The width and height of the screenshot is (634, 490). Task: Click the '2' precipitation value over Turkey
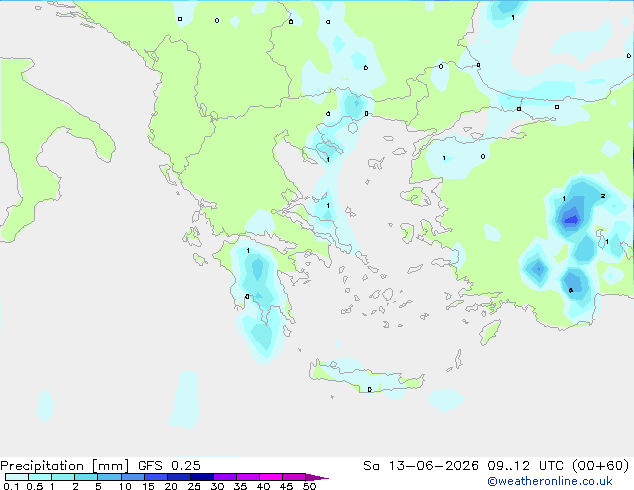point(603,196)
